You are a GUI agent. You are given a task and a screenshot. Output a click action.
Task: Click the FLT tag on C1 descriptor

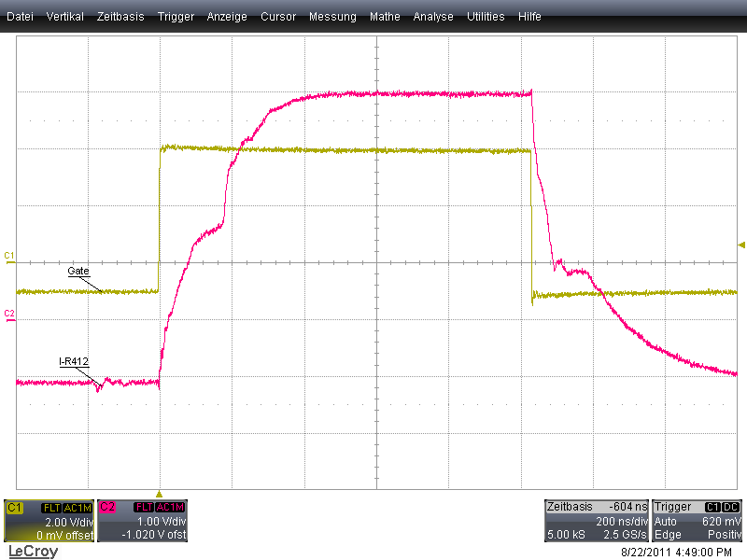pos(51,508)
